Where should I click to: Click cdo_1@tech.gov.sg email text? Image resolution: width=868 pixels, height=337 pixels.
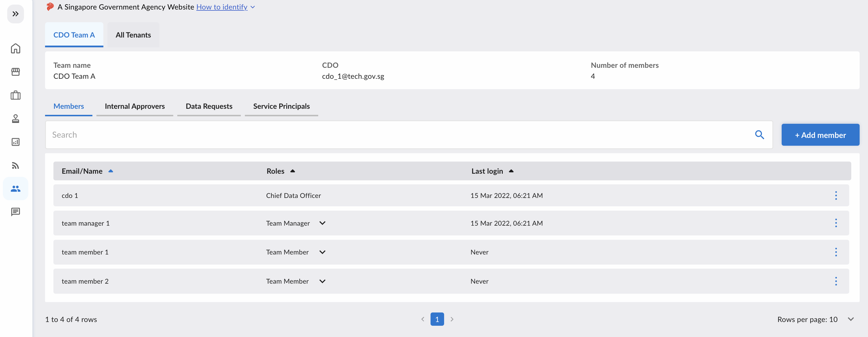pos(353,76)
